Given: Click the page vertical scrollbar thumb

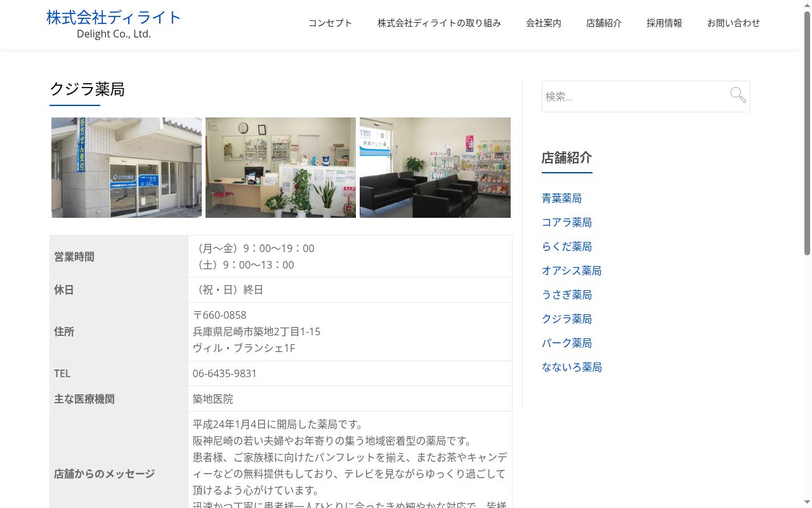Looking at the screenshot, I should (807, 133).
